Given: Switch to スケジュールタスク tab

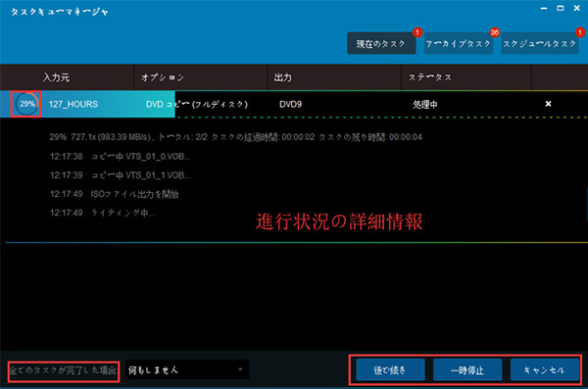Looking at the screenshot, I should pos(540,43).
